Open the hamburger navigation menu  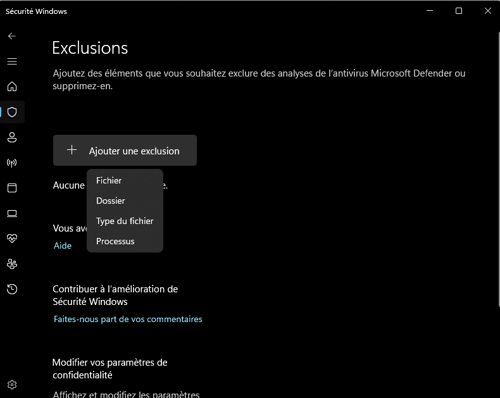(12, 61)
